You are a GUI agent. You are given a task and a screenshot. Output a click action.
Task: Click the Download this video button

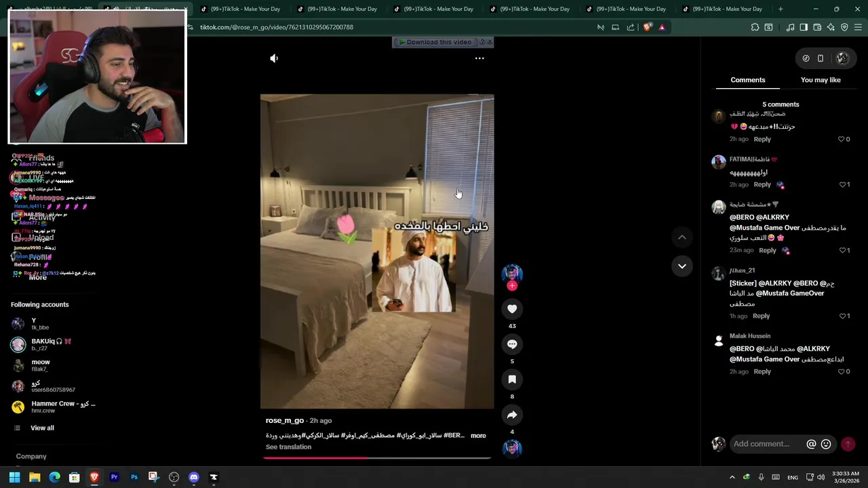(435, 42)
